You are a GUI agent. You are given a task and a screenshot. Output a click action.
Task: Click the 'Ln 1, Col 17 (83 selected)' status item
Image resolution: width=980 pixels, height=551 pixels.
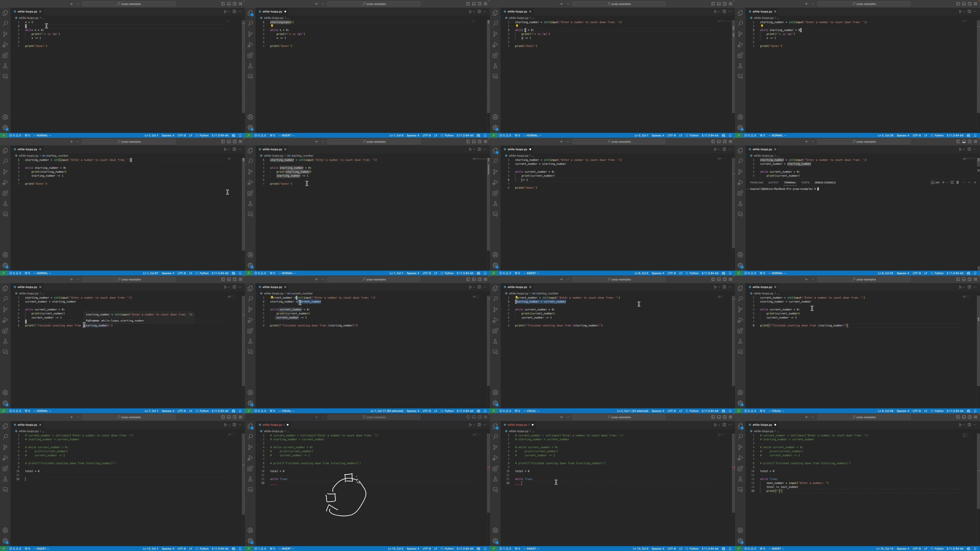click(387, 411)
